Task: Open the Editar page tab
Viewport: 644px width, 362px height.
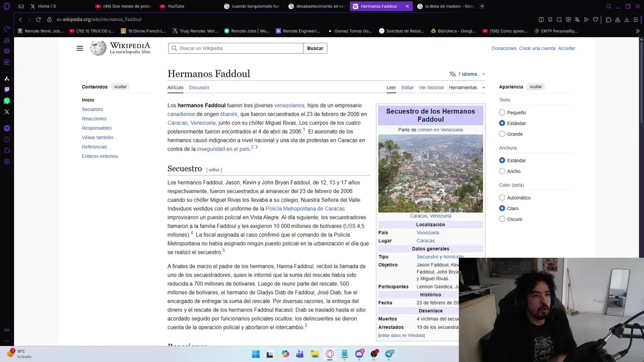Action: point(408,87)
